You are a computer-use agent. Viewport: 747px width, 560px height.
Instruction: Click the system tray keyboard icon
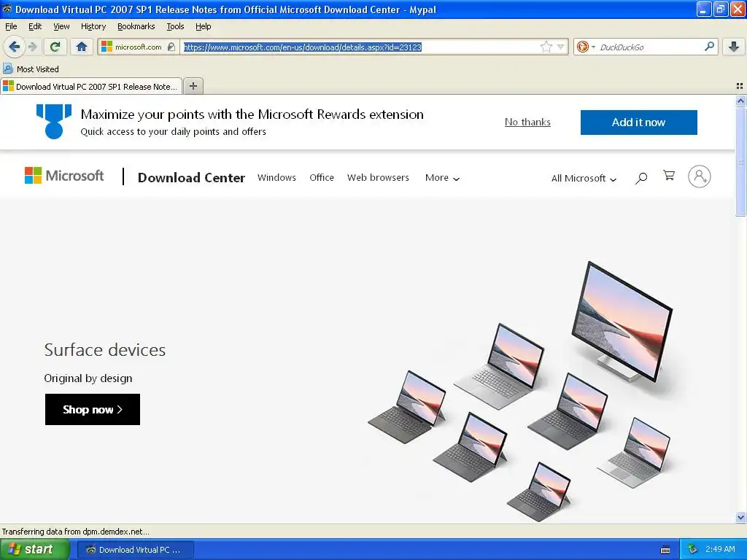[665, 550]
